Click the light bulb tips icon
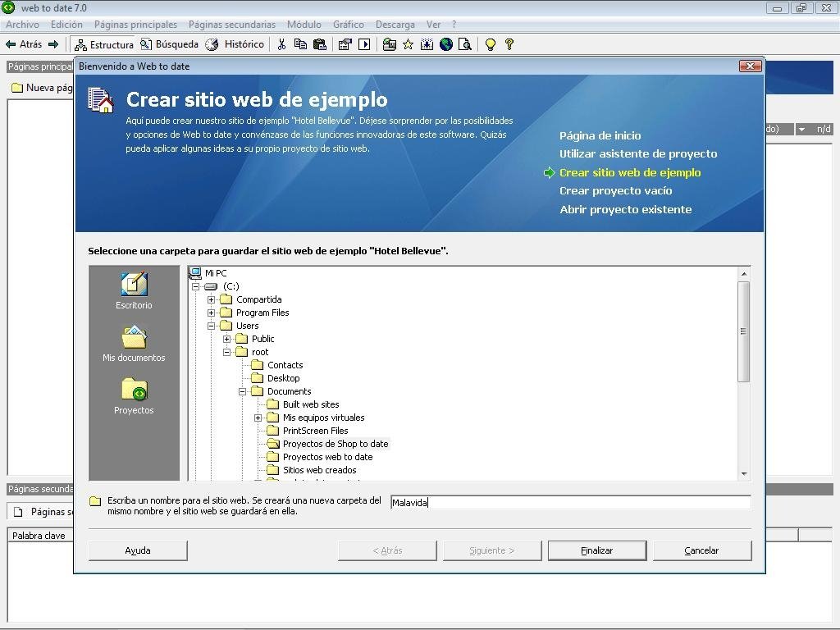Screen dimensions: 840x630 pyautogui.click(x=491, y=44)
